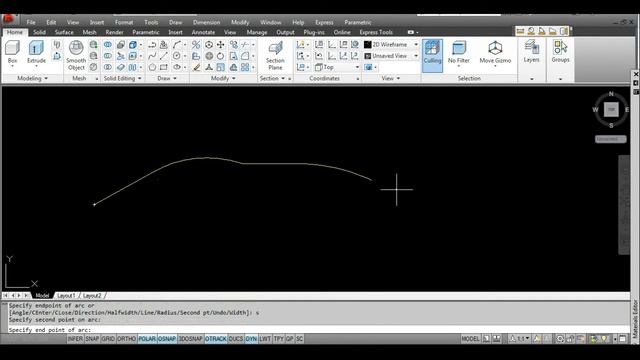
Task: Select the Move tool in Modify panel
Action: pyautogui.click(x=221, y=44)
